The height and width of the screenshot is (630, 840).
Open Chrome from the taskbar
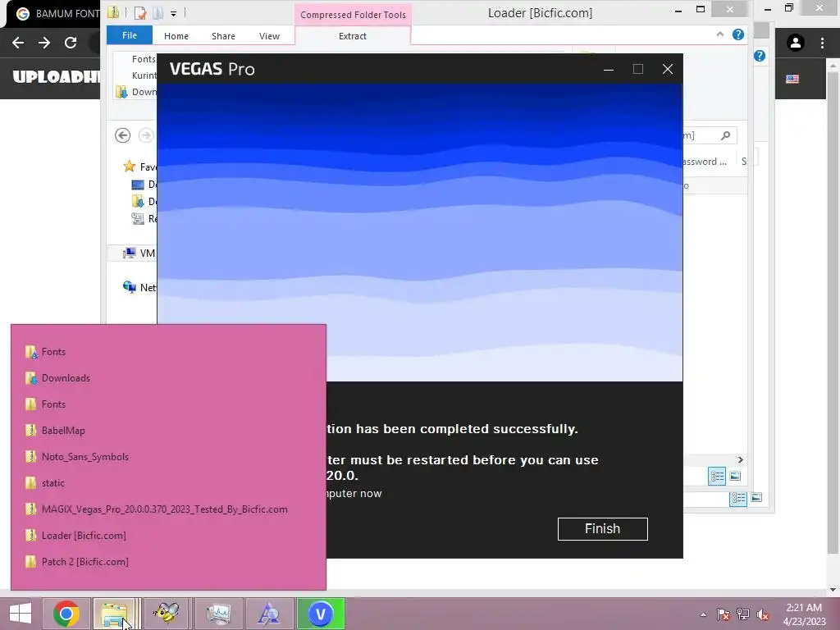66,614
